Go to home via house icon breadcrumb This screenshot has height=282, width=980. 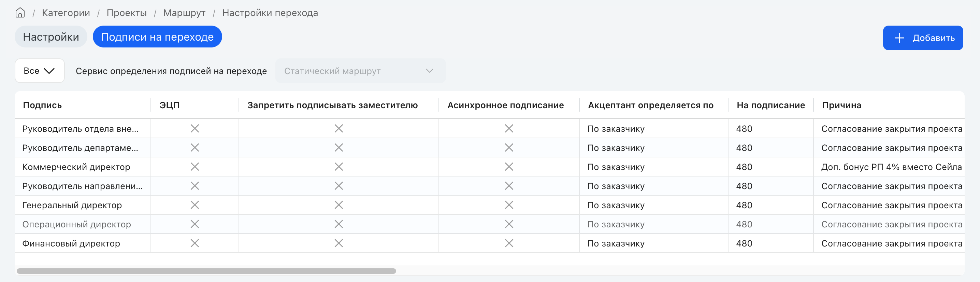pyautogui.click(x=20, y=13)
